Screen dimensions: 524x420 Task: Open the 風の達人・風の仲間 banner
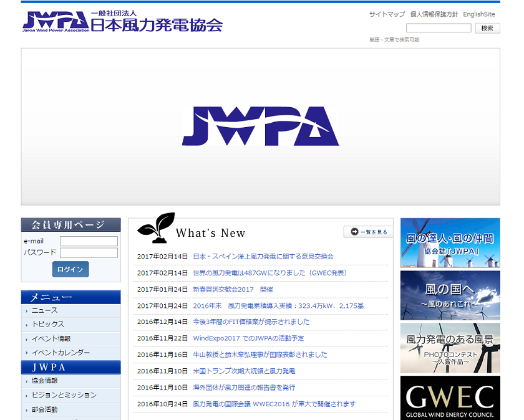pyautogui.click(x=450, y=243)
